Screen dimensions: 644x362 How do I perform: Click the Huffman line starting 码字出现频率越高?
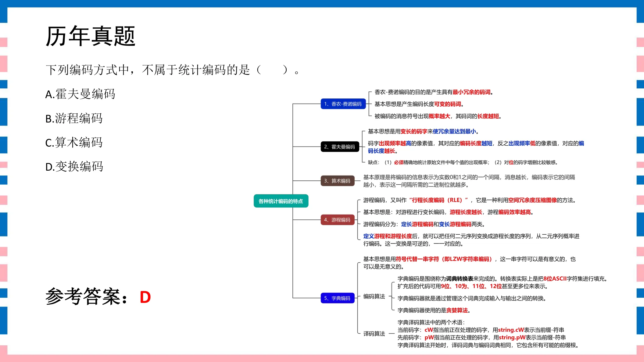click(x=476, y=147)
